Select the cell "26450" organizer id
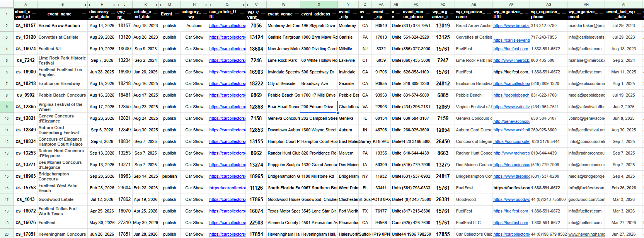 (x=443, y=141)
